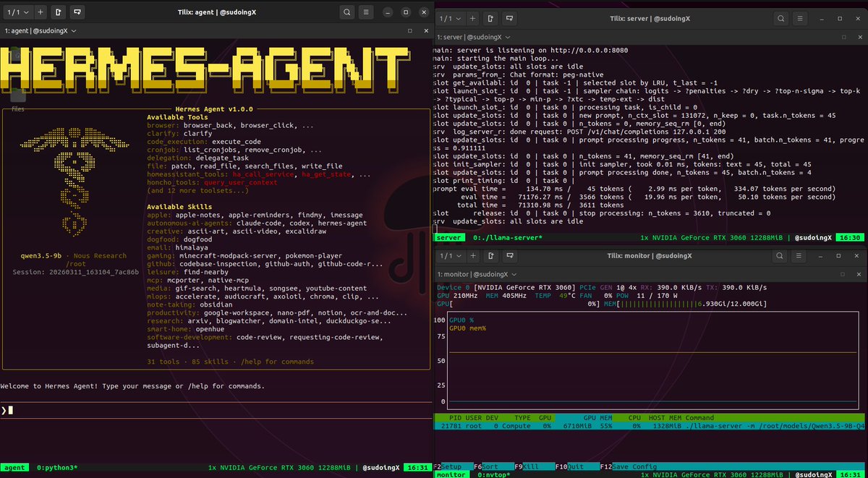Add a new session in the monitor window
868x478 pixels.
pyautogui.click(x=474, y=256)
